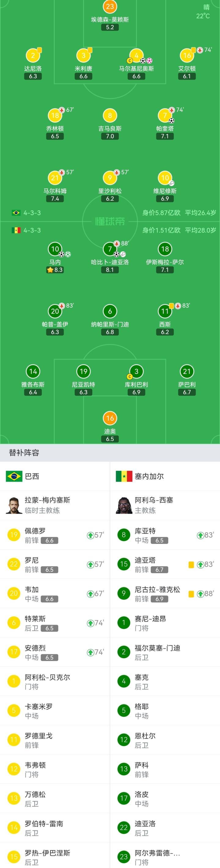This screenshot has width=220, height=868.
Task: Open coach 拉蒙-梅内塞斯 photo
Action: click(x=14, y=505)
